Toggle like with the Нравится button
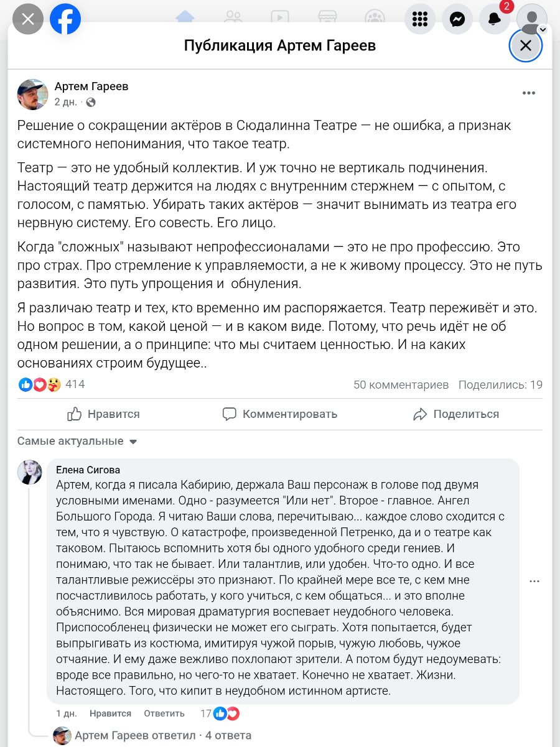The height and width of the screenshot is (747, 560). pyautogui.click(x=104, y=414)
